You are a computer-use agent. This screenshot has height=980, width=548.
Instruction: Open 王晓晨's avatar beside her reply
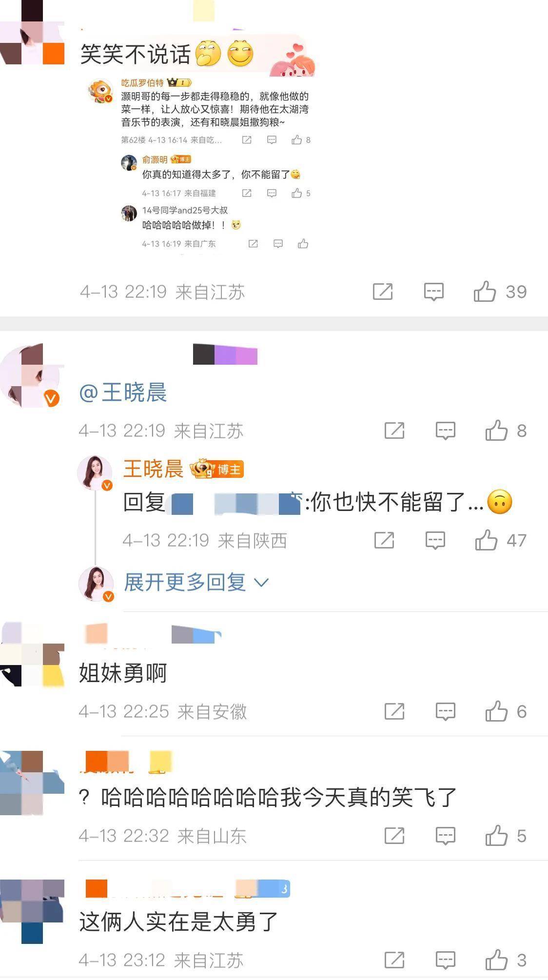(95, 473)
